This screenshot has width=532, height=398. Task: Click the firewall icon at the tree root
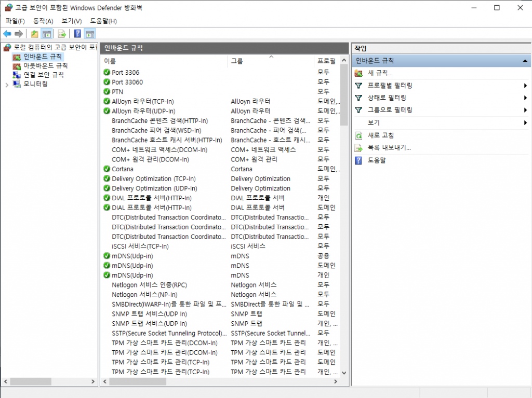[x=7, y=47]
